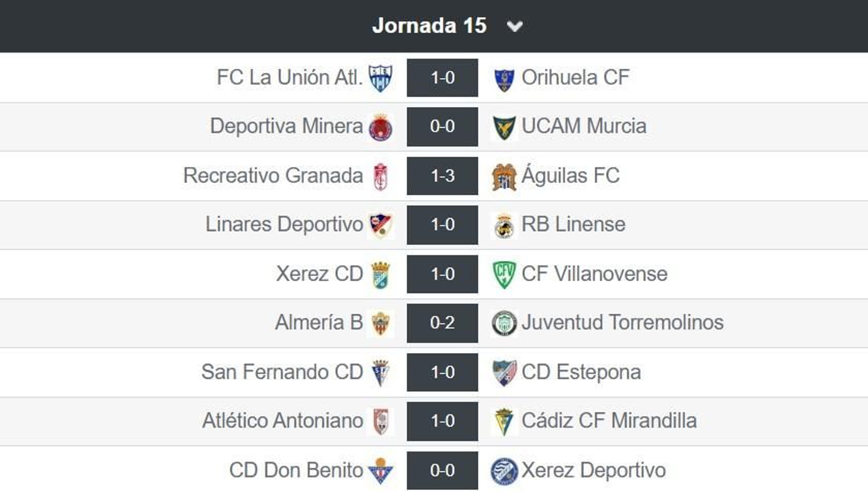Viewport: 868px width, 491px height.
Task: Click the CF Villanovense green badge
Action: pyautogui.click(x=505, y=274)
